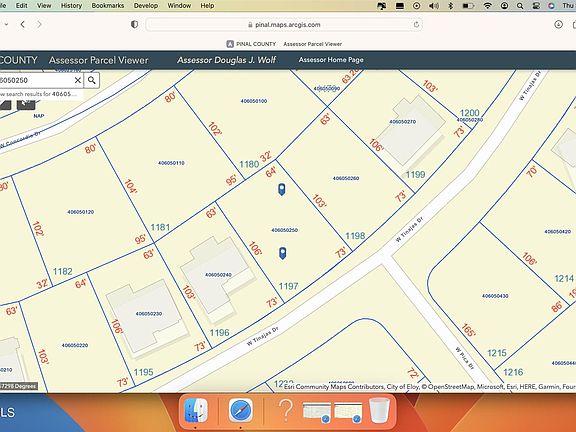Click lot number 1196
This screenshot has height=432, width=576.
[219, 333]
